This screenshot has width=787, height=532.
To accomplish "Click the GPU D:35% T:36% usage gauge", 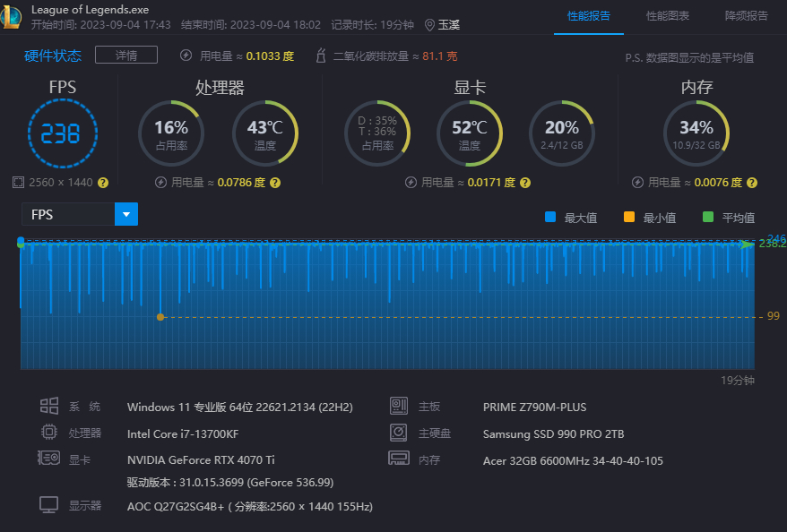I will pos(377,133).
